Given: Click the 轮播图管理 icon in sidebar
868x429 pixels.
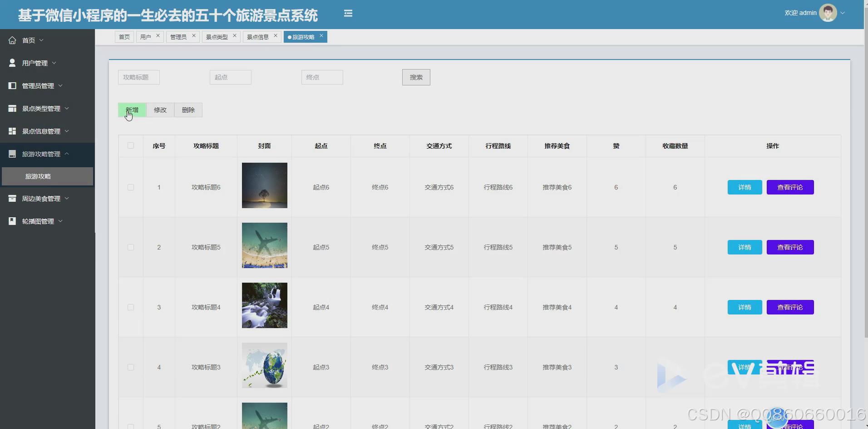Looking at the screenshot, I should tap(12, 221).
